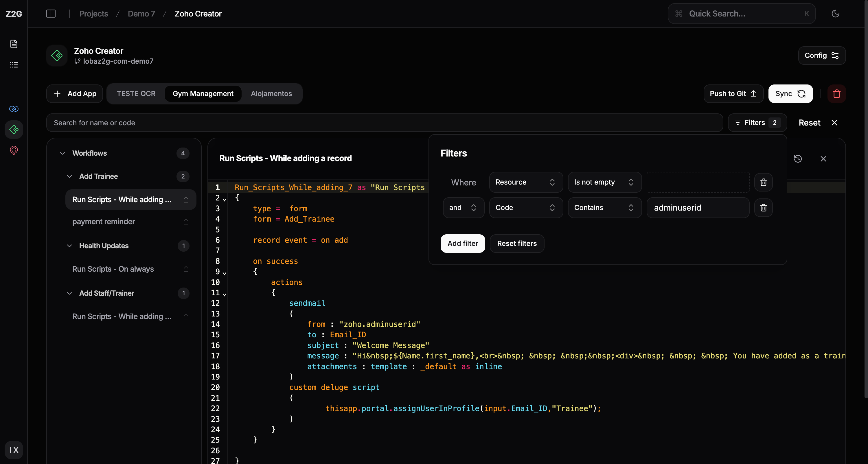Select Run Scripts - On always workflow
Screen dimensions: 868x464
point(131,269)
